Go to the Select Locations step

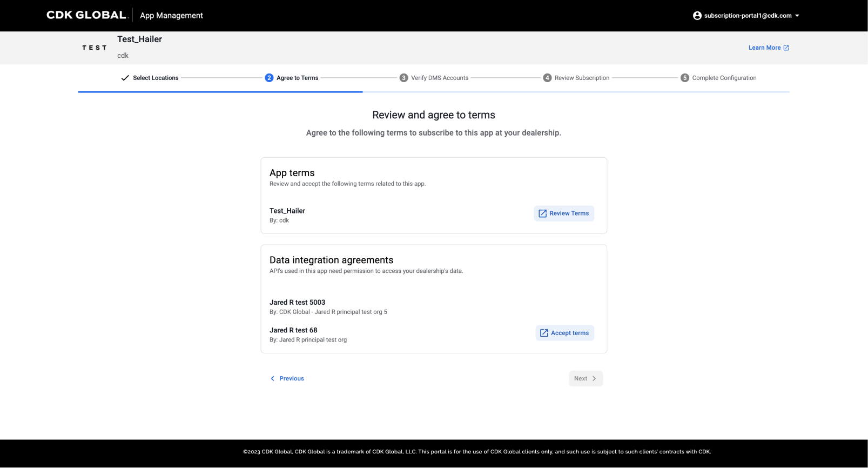pyautogui.click(x=156, y=78)
